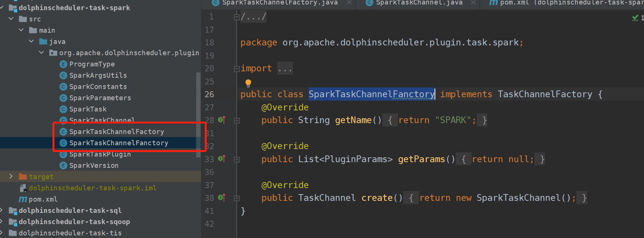Click the project tree vertical scrollbar
Viewport: 644px width, 238px height.
pyautogui.click(x=198, y=114)
